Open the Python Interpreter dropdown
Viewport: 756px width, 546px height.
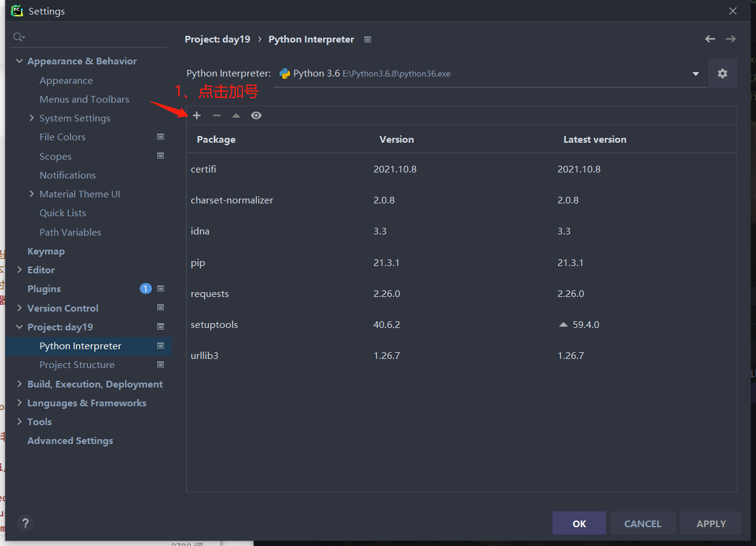point(490,73)
